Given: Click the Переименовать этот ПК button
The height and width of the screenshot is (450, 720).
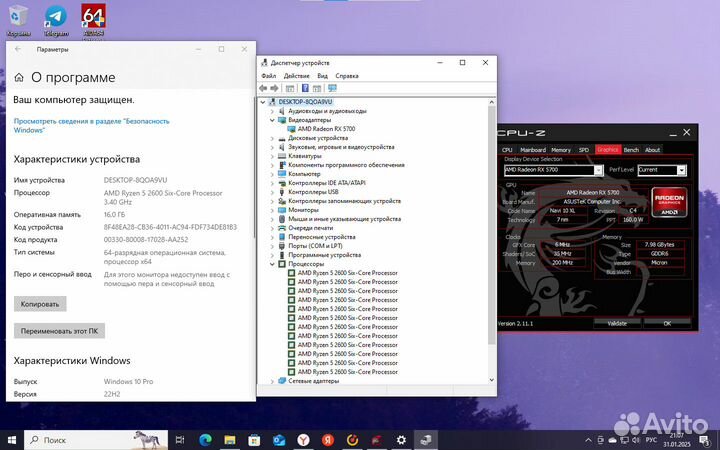Looking at the screenshot, I should 59,331.
